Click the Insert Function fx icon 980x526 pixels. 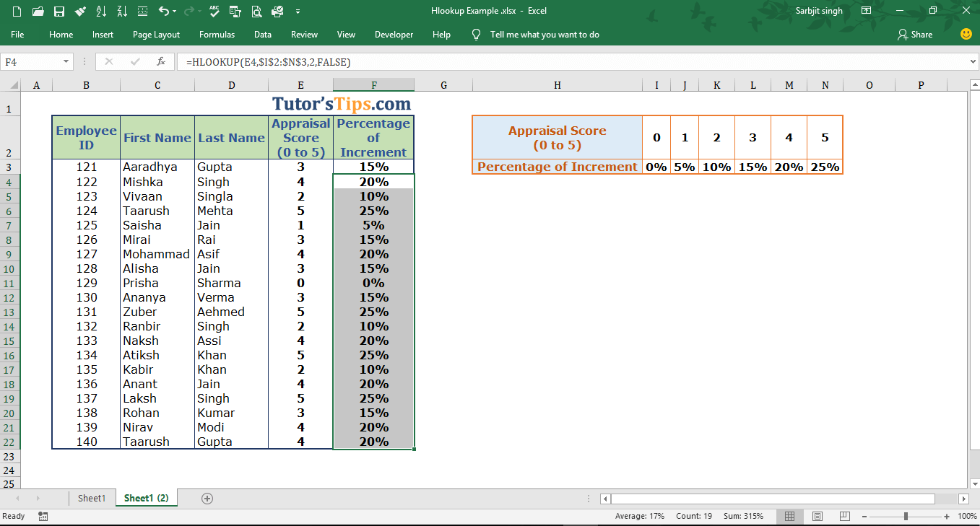161,62
